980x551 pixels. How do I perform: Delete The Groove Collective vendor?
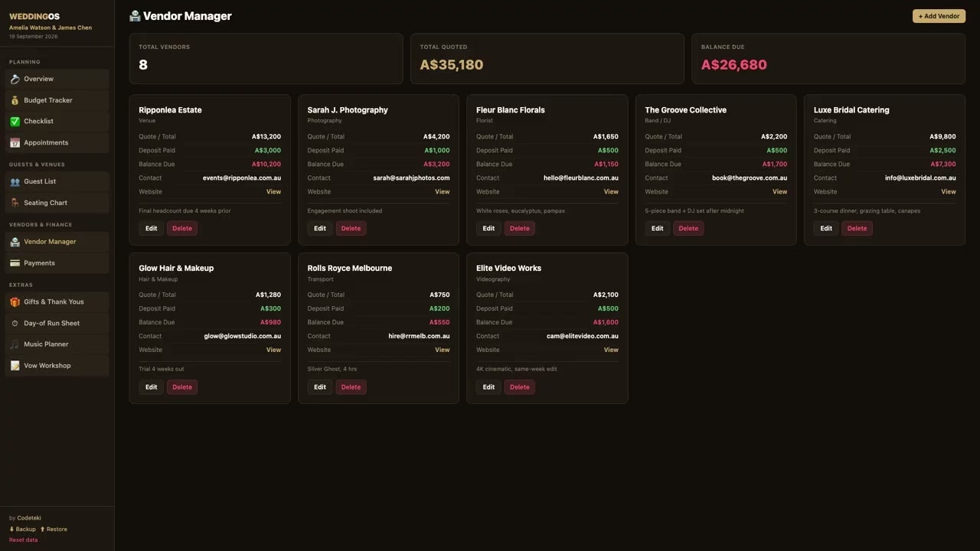(688, 228)
